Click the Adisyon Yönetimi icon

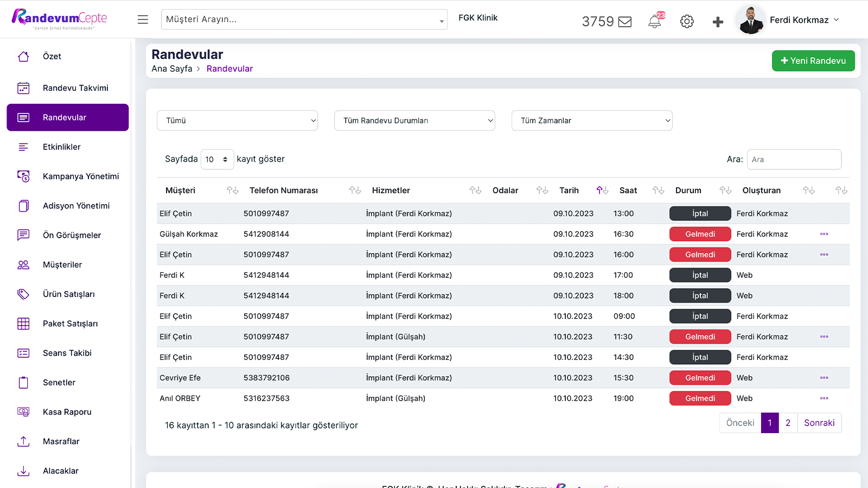[23, 206]
